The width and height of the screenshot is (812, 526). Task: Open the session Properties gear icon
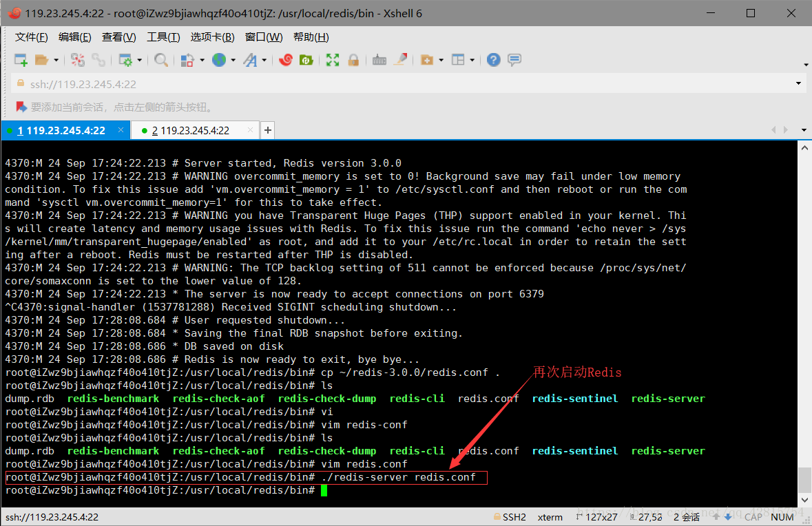pos(125,60)
